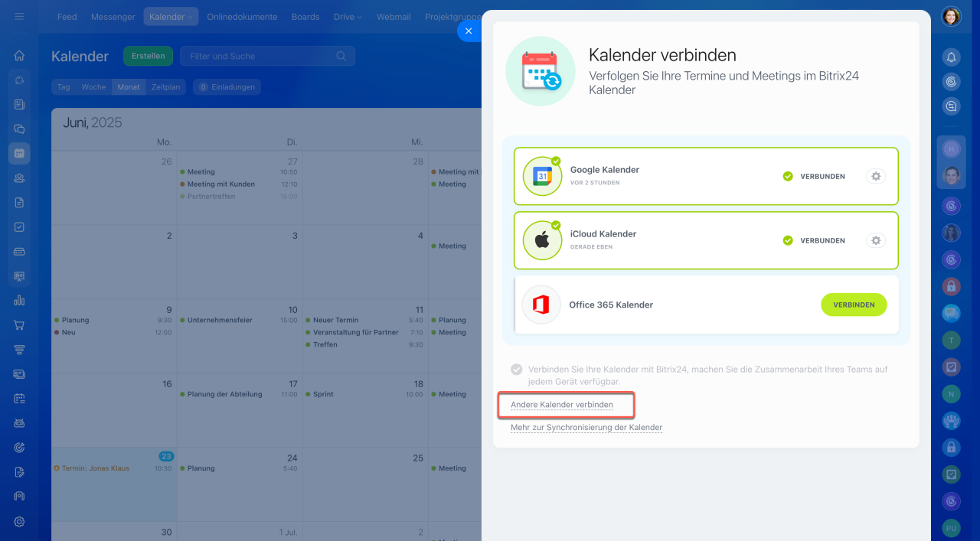Click the Apple iCloud logo icon
The width and height of the screenshot is (980, 541).
(542, 240)
